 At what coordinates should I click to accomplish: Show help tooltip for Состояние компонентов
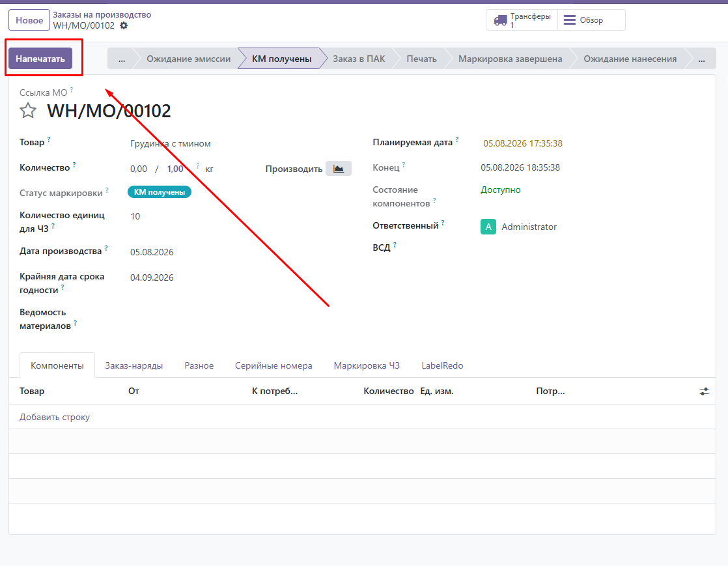[x=434, y=200]
